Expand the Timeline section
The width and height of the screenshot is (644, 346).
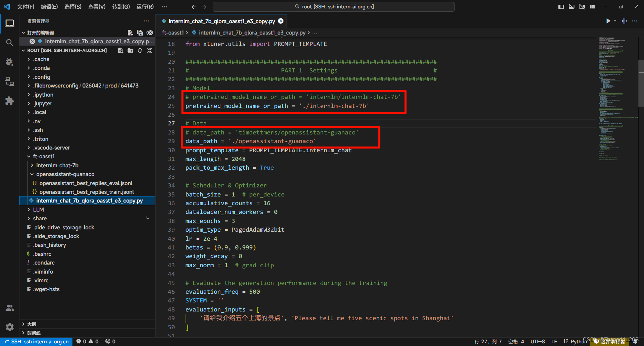click(x=87, y=333)
